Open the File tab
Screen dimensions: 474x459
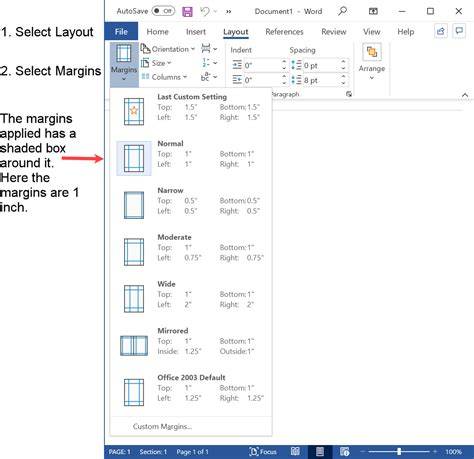point(121,32)
